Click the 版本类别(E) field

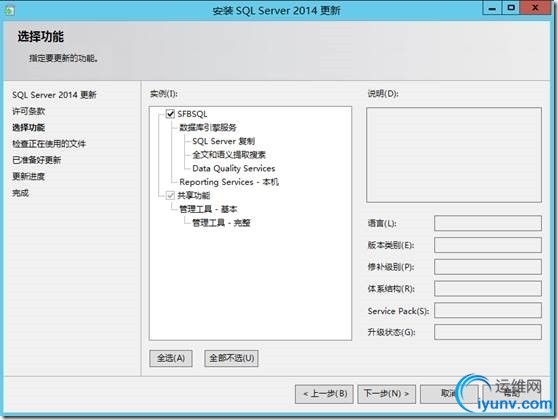(x=488, y=245)
